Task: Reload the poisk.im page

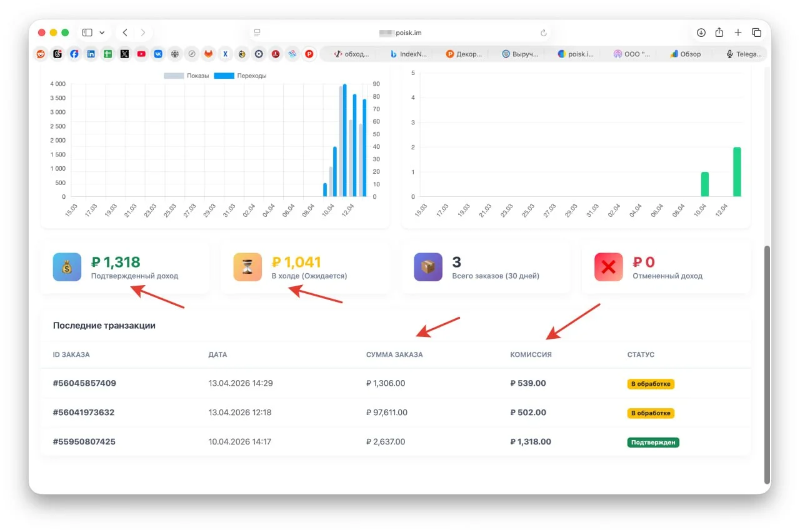Action: (543, 33)
